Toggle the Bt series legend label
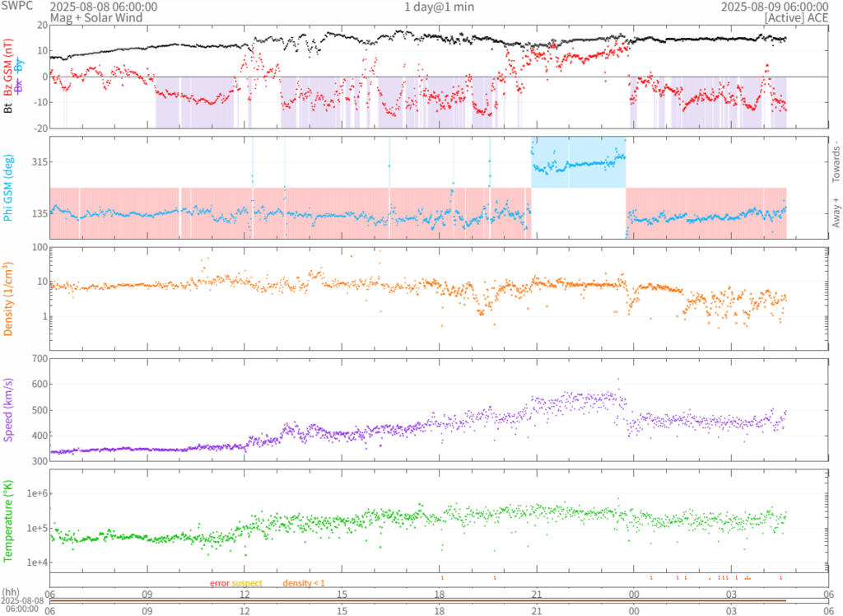The height and width of the screenshot is (616, 843). click(x=8, y=107)
